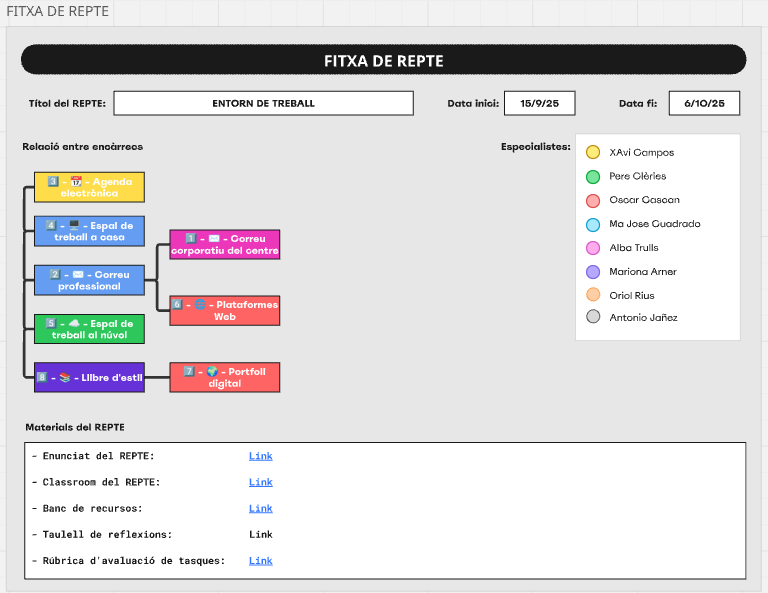Select the purple circle for Mariona Arner

pos(593,272)
